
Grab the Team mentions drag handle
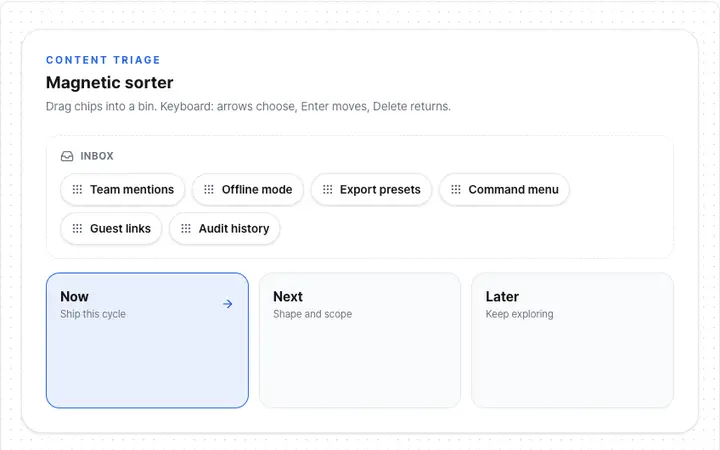pyautogui.click(x=77, y=189)
